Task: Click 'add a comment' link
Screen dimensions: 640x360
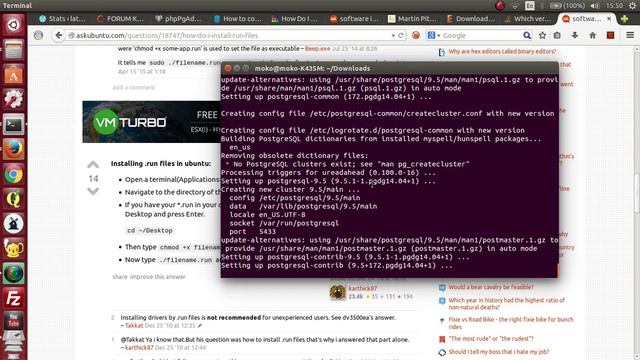Action: (x=134, y=87)
